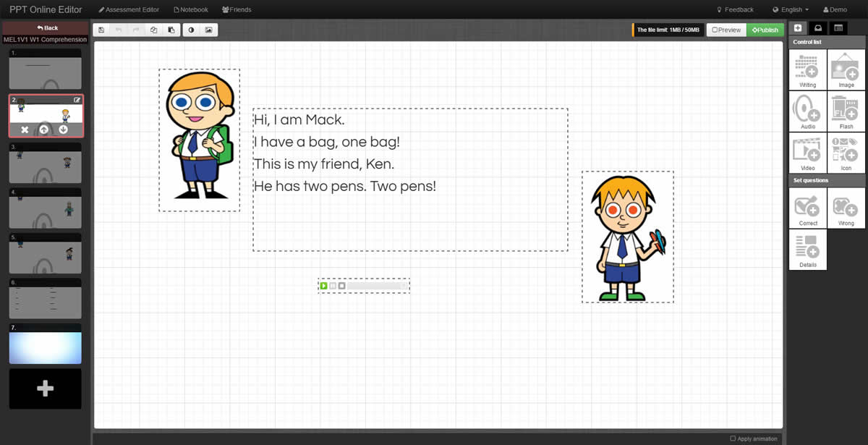Play the audio with the green button
Viewport: 868px width, 445px height.
(323, 286)
